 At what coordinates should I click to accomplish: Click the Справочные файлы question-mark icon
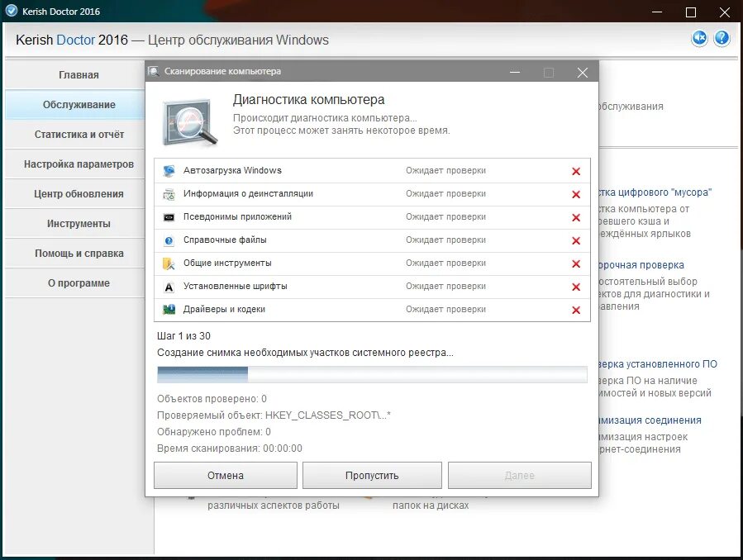coord(169,240)
